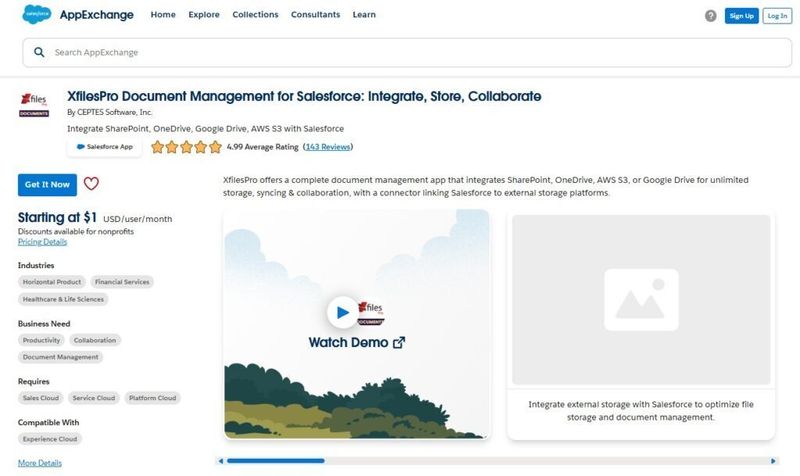Click the carousel horizontal scrollbar thumb
Viewport: 800px width, 476px height.
pyautogui.click(x=276, y=461)
